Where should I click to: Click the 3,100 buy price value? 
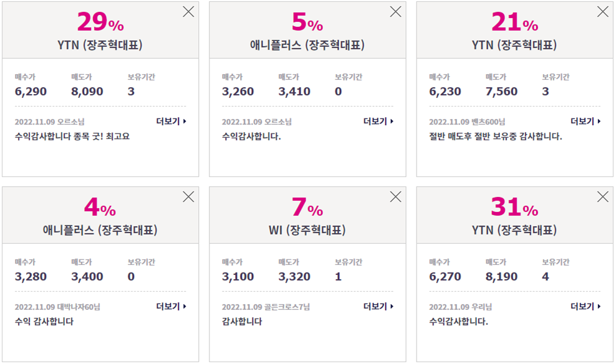[x=238, y=277]
